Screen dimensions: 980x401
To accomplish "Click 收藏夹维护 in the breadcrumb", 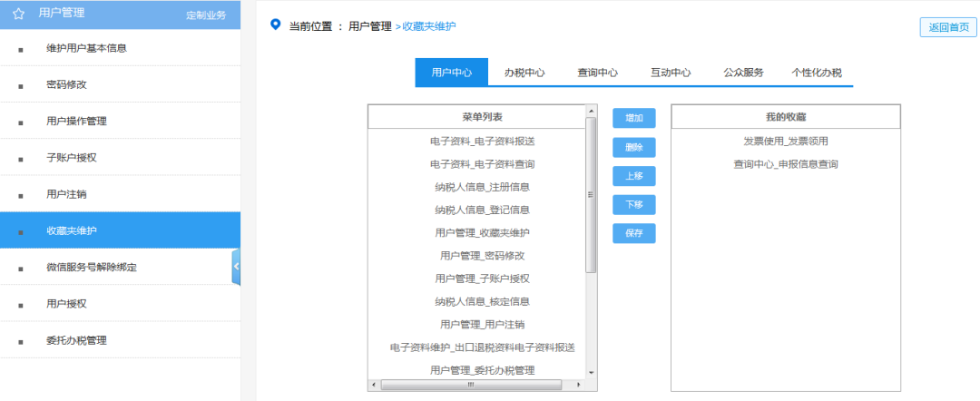I will 428,26.
